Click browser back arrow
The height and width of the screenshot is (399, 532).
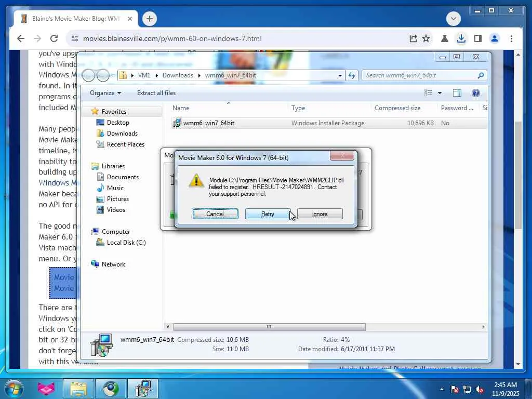point(21,38)
